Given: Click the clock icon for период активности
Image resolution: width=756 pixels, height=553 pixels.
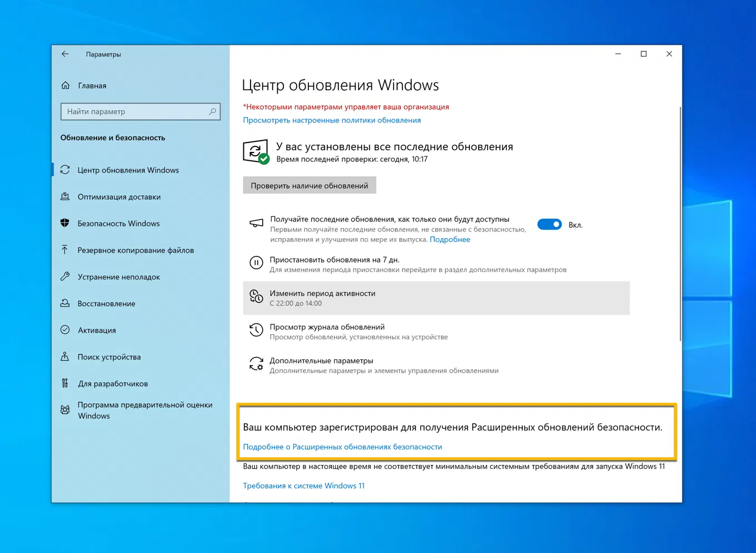Looking at the screenshot, I should coord(256,297).
